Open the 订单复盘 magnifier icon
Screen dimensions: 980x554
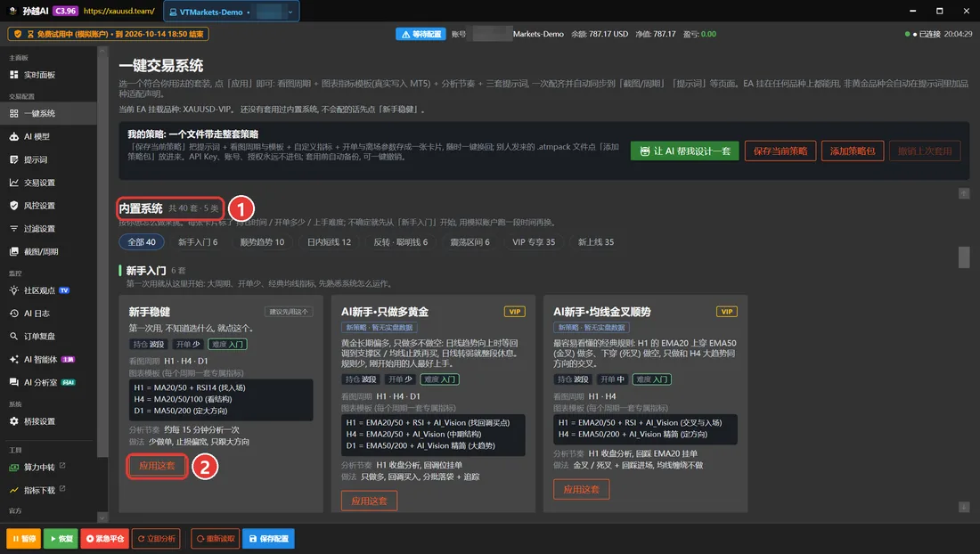(x=13, y=336)
